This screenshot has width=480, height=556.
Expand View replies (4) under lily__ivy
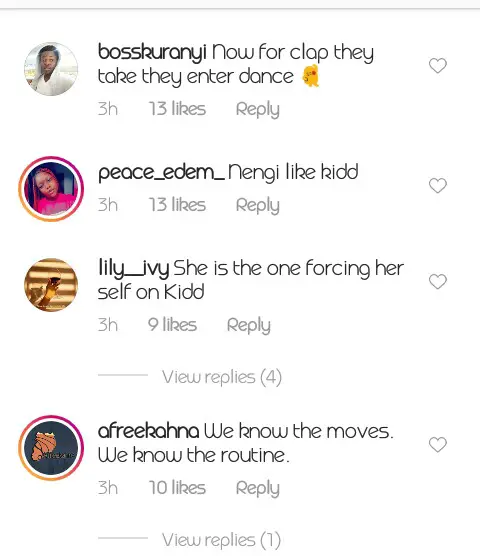coord(222,377)
